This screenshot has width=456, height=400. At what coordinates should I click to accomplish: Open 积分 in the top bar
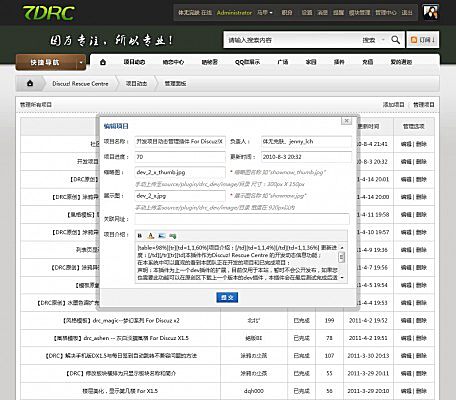[287, 13]
